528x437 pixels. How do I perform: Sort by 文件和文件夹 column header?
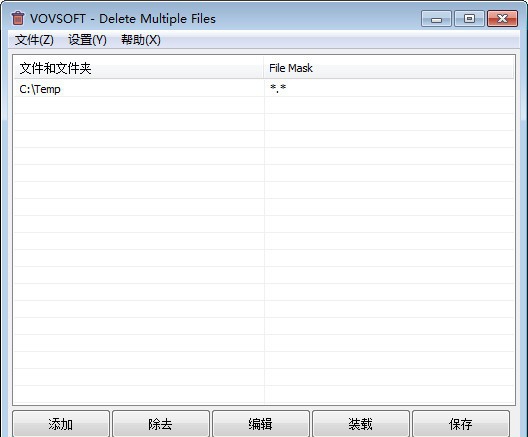pos(139,68)
